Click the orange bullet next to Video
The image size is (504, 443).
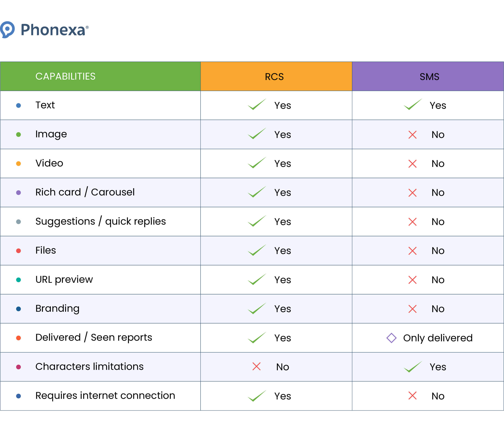[x=19, y=164]
